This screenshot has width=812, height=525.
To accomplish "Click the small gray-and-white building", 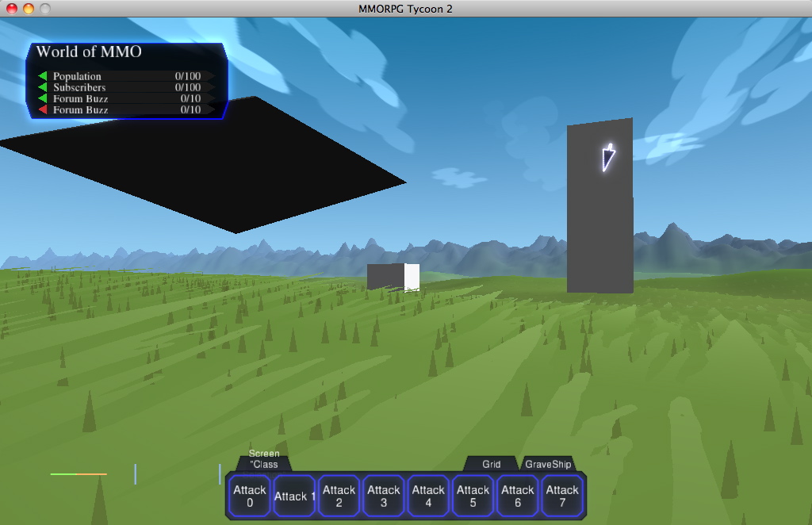I will point(393,277).
